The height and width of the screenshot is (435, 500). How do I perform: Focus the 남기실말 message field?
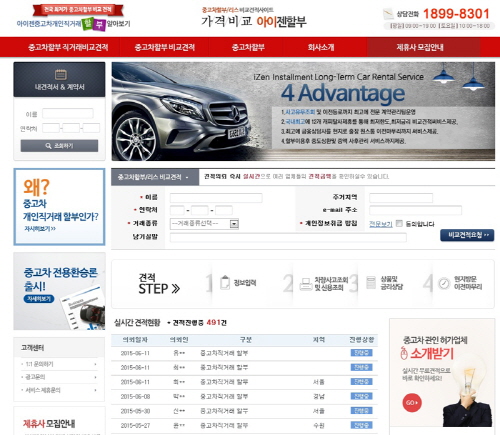288,237
